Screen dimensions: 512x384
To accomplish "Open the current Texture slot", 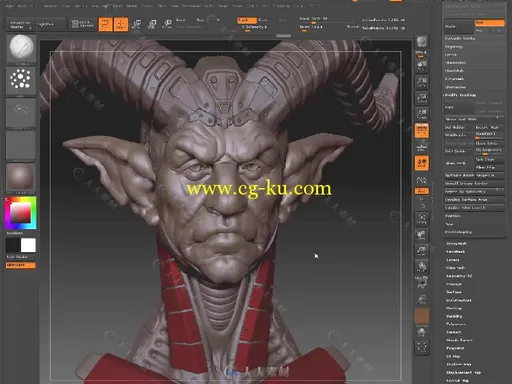I will [21, 145].
